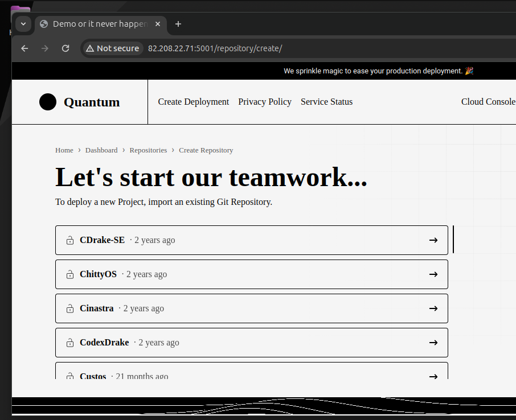Screen dimensions: 516x420
Task: Open a new tab with the plus icon
Action: pyautogui.click(x=178, y=24)
